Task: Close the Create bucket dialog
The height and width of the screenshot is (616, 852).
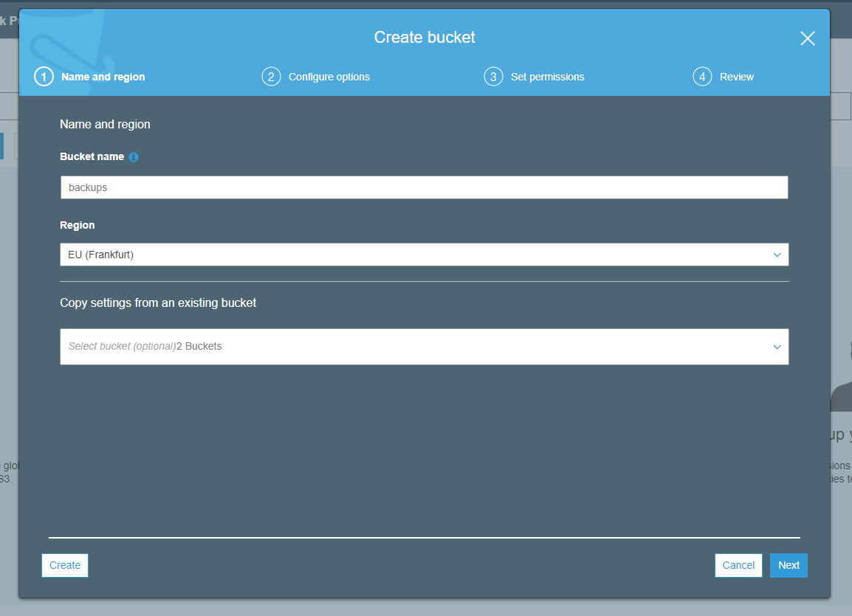Action: (x=808, y=38)
